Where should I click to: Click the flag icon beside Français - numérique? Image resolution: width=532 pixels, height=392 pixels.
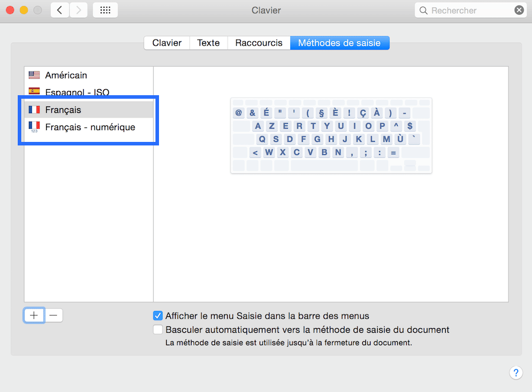[34, 127]
